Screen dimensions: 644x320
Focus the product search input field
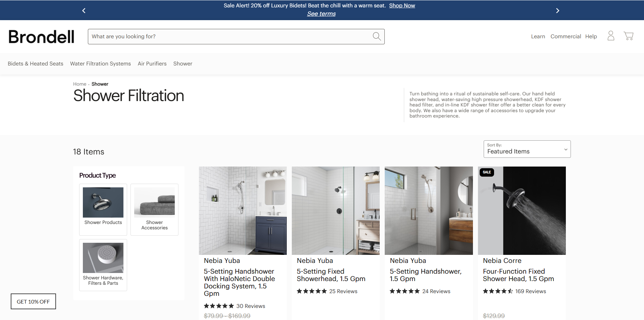coord(230,37)
